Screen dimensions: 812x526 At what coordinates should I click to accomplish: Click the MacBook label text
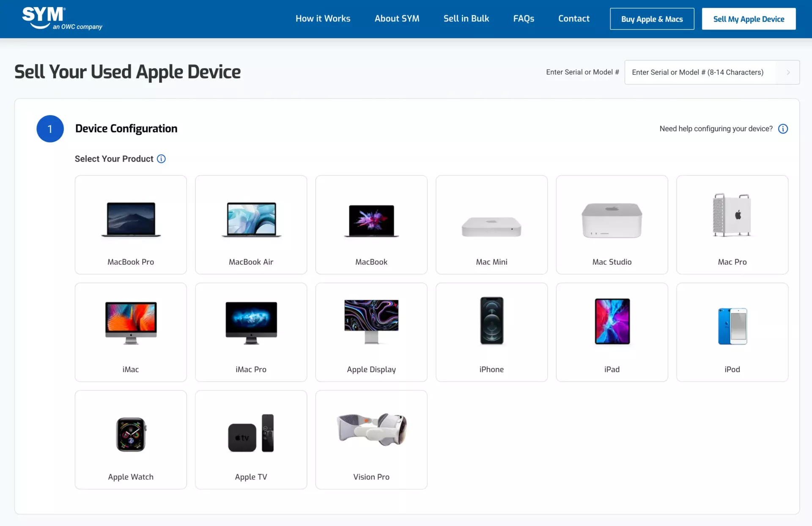[371, 262]
